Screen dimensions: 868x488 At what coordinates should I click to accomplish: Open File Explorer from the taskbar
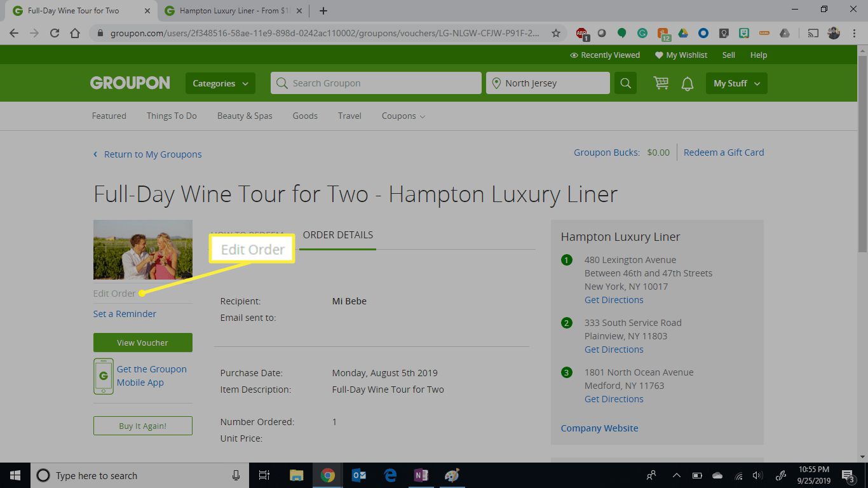(297, 475)
